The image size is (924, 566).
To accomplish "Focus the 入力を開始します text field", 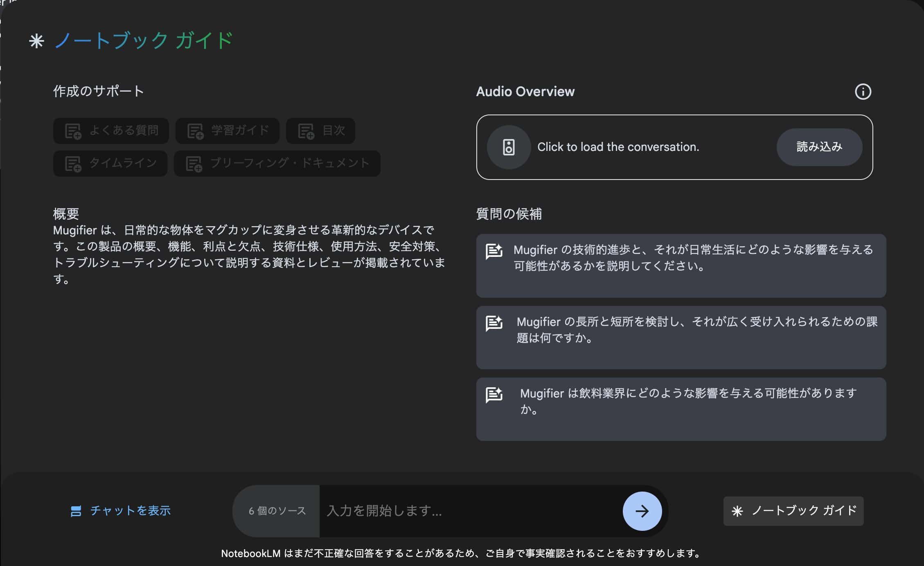I will coord(467,511).
